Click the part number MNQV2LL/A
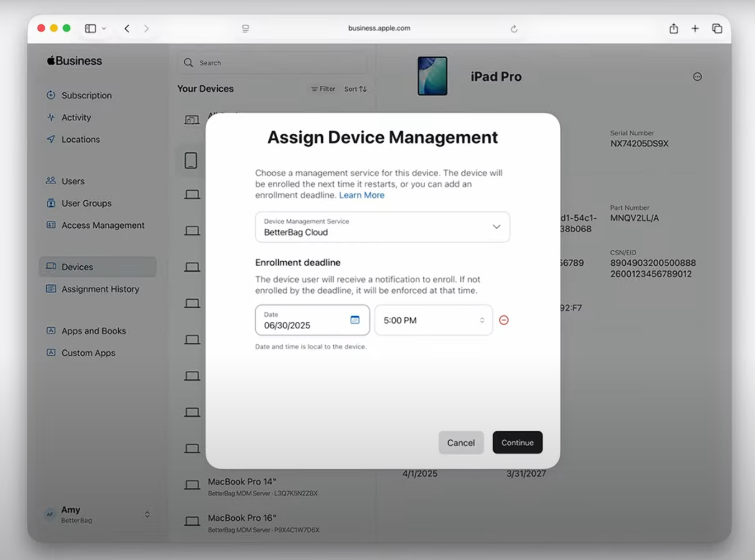755x560 pixels. 635,218
